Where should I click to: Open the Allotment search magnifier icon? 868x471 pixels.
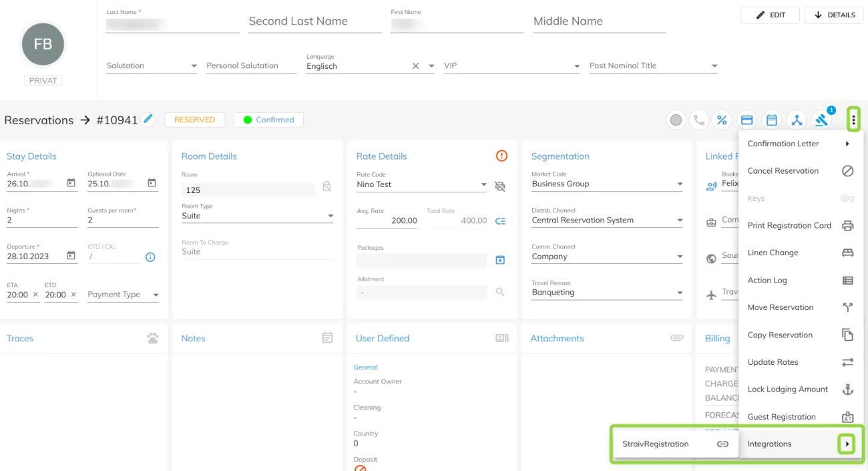coord(500,292)
